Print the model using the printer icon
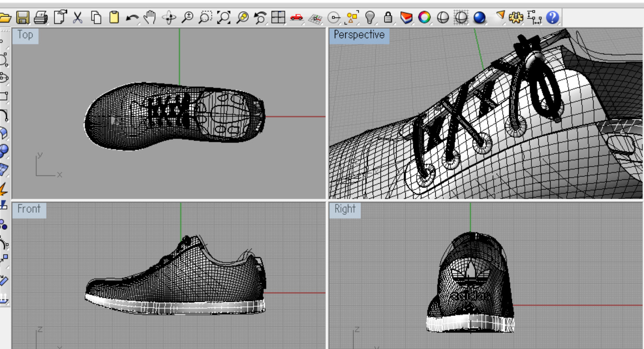The image size is (644, 349). tap(41, 17)
